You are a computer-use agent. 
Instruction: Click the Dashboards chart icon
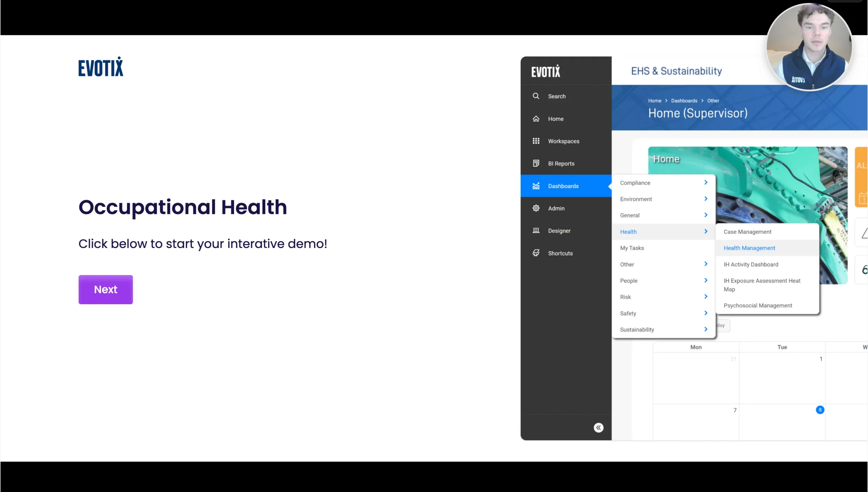coord(536,186)
